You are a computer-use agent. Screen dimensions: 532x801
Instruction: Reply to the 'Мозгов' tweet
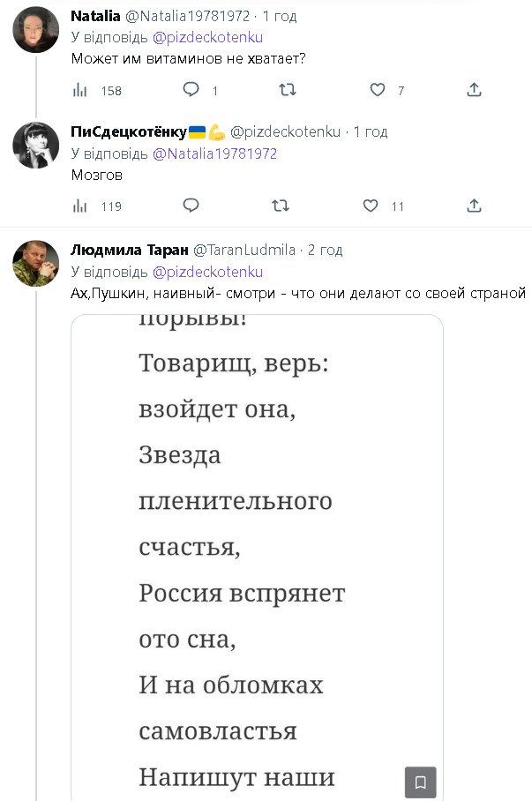click(191, 206)
